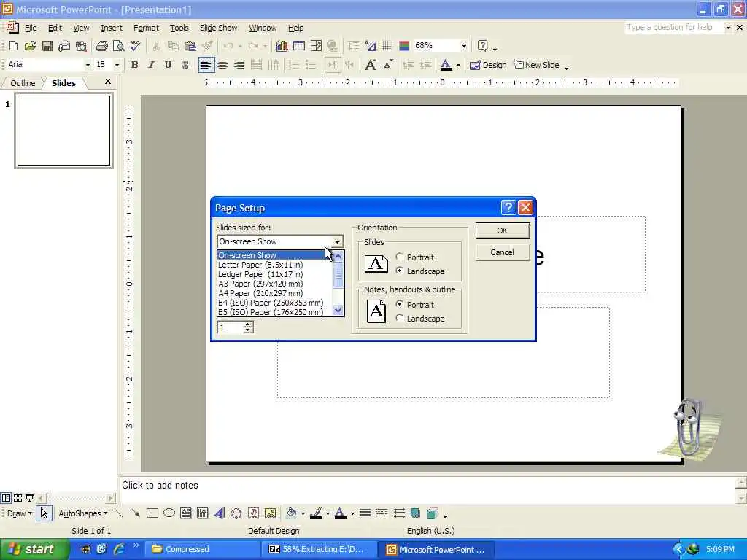Image resolution: width=747 pixels, height=560 pixels.
Task: Click Type a question for help box
Action: tap(673, 28)
